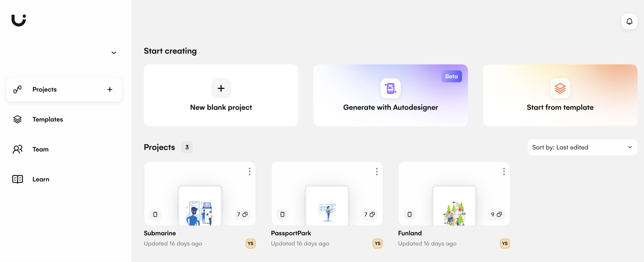Click the Beta badge on Autodesigner card
The image size is (644, 262).
452,76
